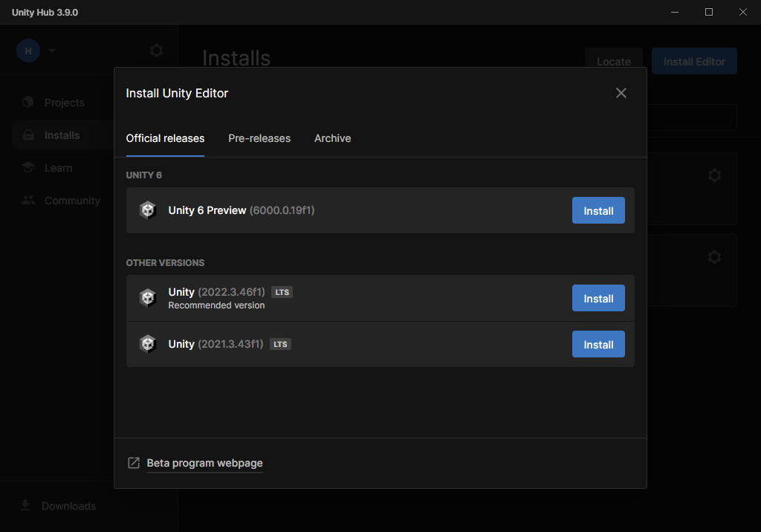Screen dimensions: 761x532
Task: Open the Beta program webpage link
Action: [x=204, y=463]
